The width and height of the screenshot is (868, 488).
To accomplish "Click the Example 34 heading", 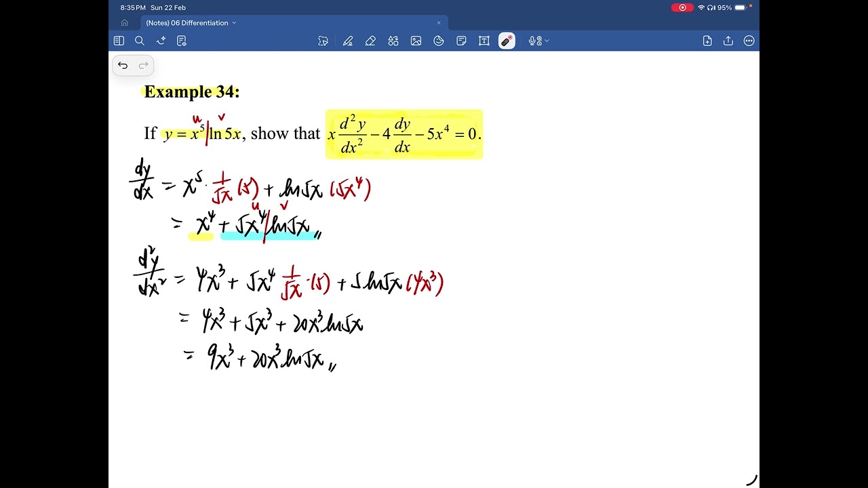I will 192,92.
